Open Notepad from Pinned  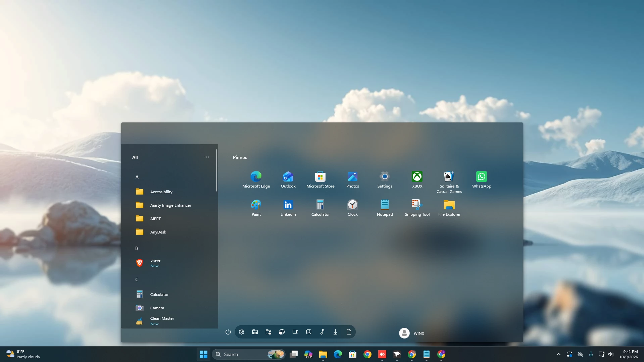385,208
